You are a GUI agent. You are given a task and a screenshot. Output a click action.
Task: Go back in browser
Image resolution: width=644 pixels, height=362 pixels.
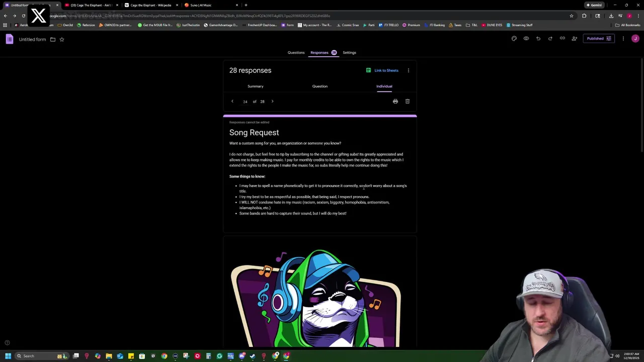tap(6, 16)
